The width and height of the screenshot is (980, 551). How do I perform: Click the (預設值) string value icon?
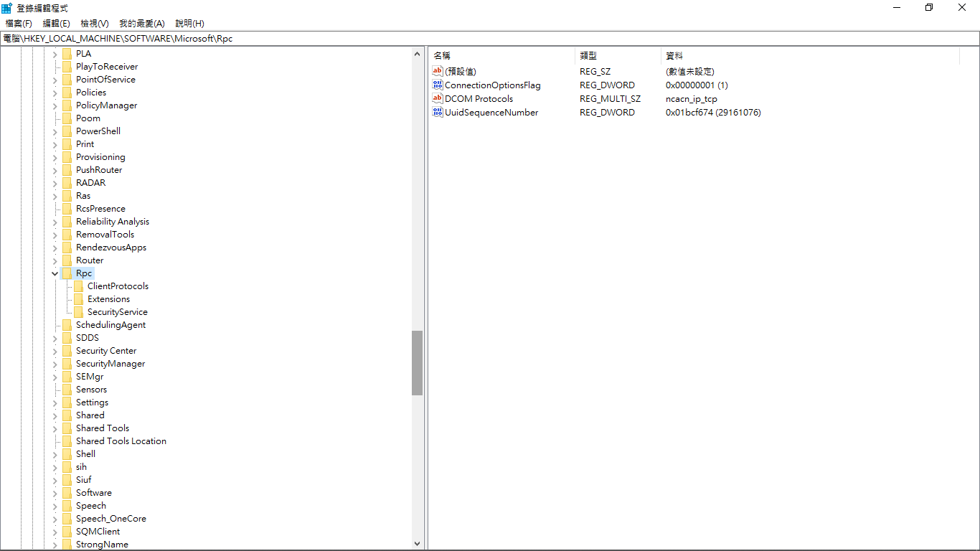click(438, 71)
